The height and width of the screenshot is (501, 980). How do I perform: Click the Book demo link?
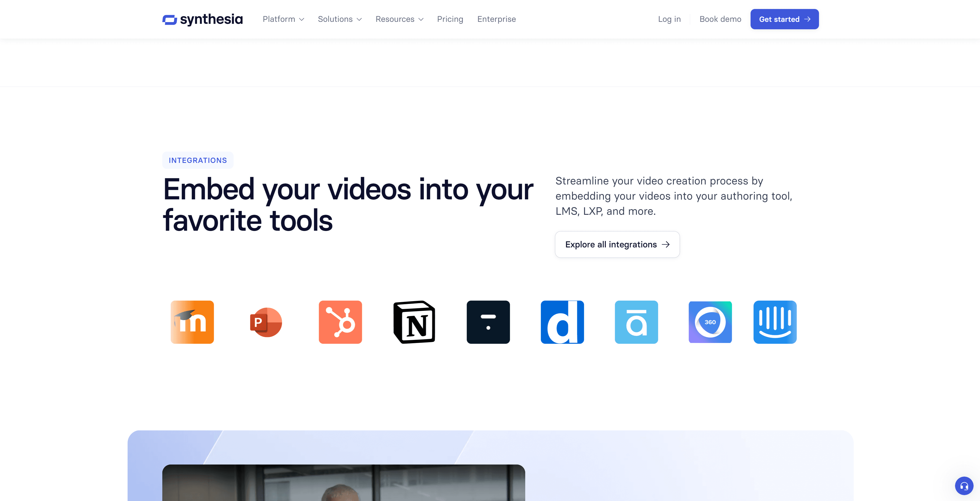(720, 19)
